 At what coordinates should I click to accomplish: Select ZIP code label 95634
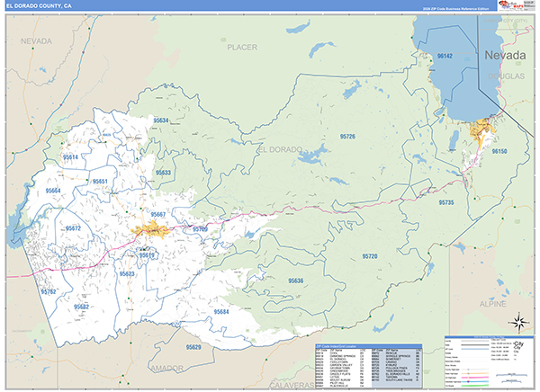coord(161,120)
